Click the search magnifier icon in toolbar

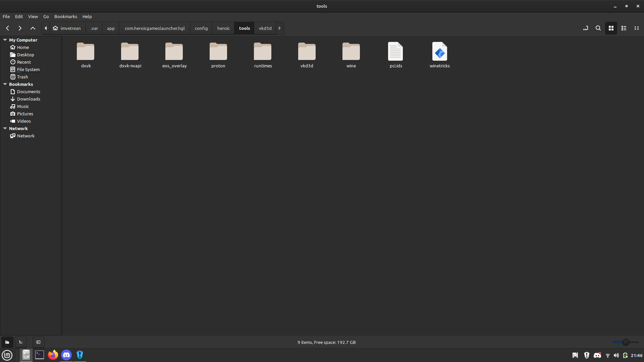598,28
